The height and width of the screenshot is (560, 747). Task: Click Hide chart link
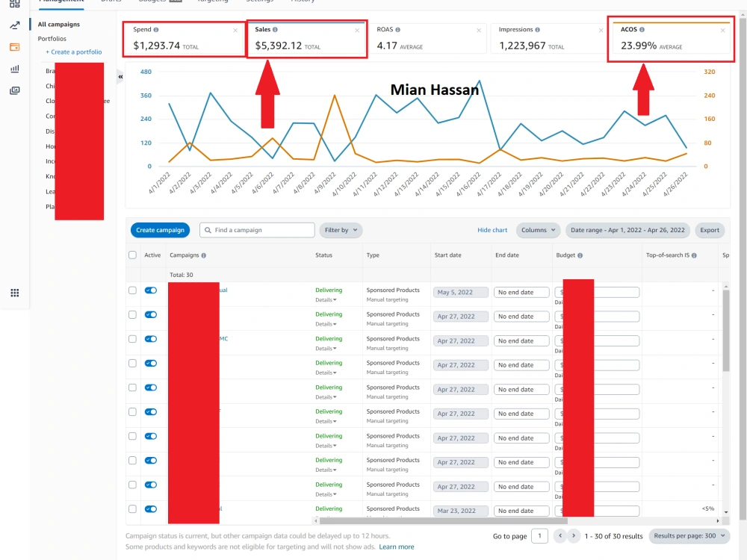(x=492, y=230)
